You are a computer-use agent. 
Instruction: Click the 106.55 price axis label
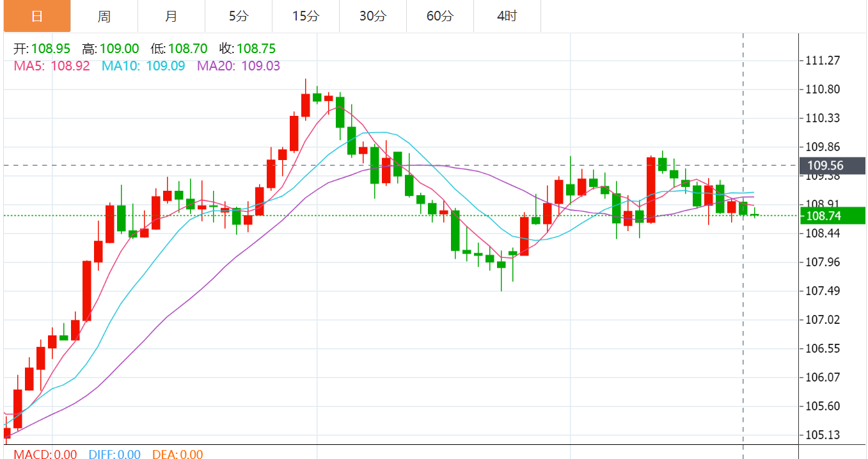click(823, 349)
